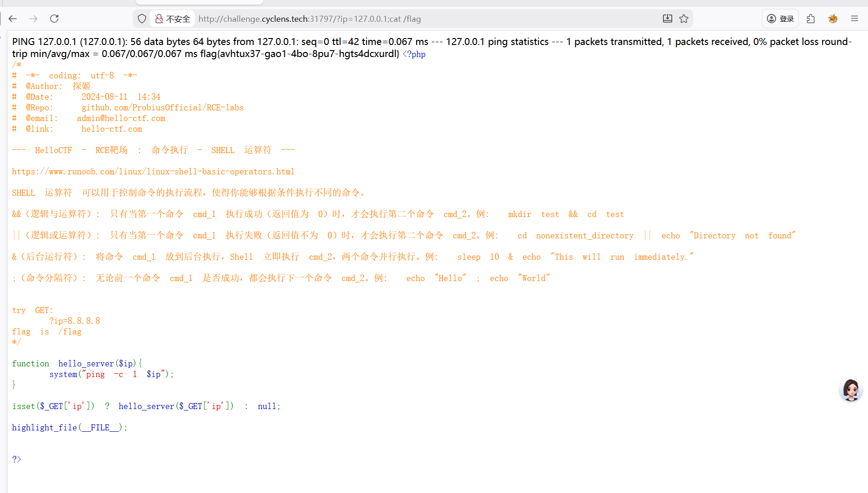The image size is (868, 493).
Task: Click the '@Date: 2024-08-11 14:34' line
Action: (86, 97)
